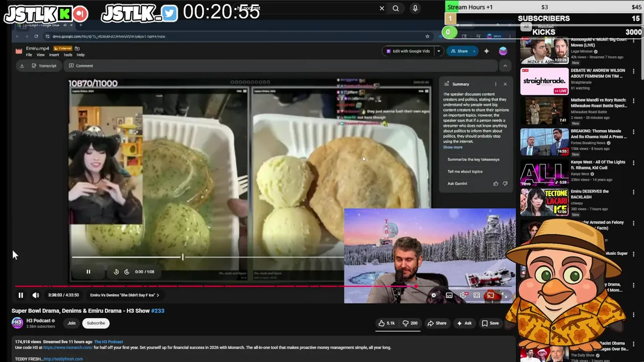Collapse the Drive toolbar with chevron
The width and height of the screenshot is (644, 362).
click(505, 65)
